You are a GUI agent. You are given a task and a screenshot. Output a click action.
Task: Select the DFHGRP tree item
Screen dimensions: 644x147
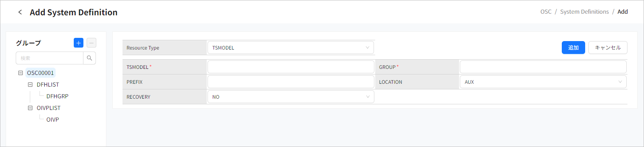pyautogui.click(x=57, y=96)
